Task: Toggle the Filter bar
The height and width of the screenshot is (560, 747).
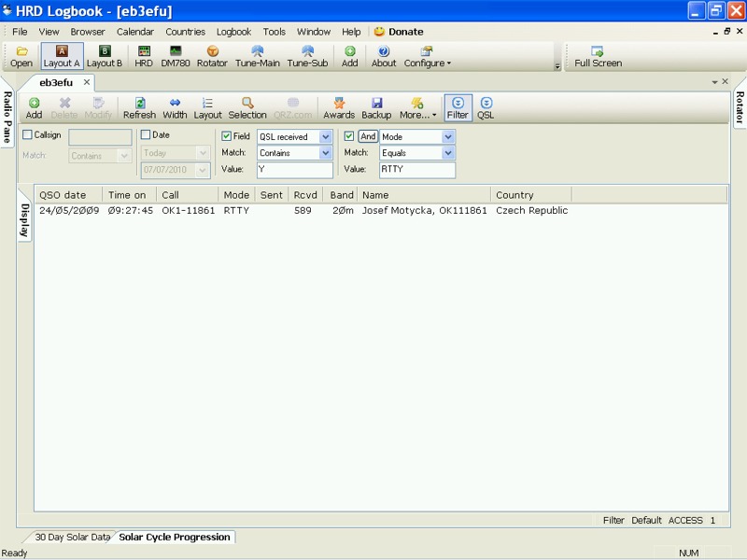Action: (x=458, y=108)
